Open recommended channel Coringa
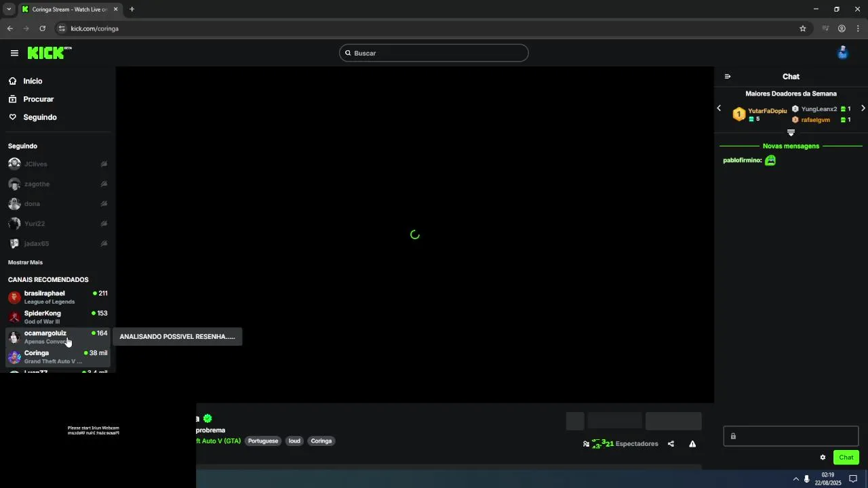 [x=58, y=357]
